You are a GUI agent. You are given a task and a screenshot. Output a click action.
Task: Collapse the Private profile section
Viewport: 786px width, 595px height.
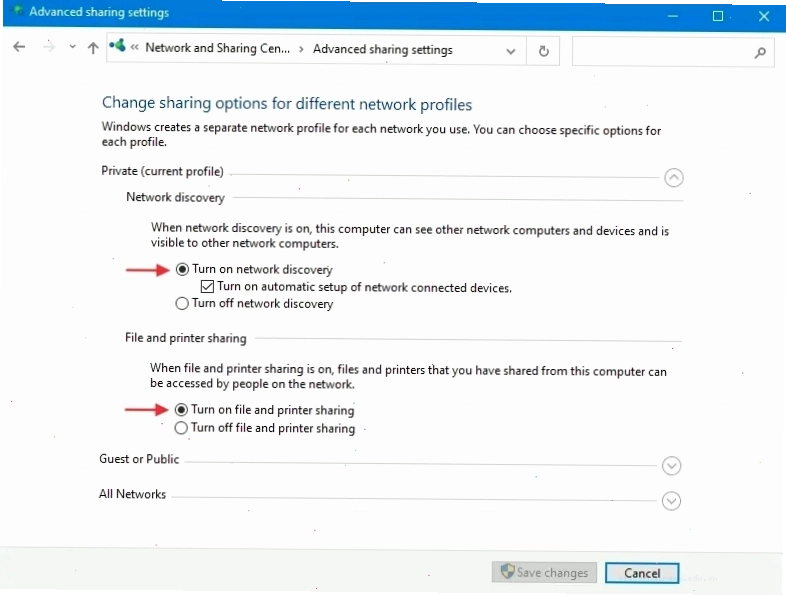(x=674, y=177)
